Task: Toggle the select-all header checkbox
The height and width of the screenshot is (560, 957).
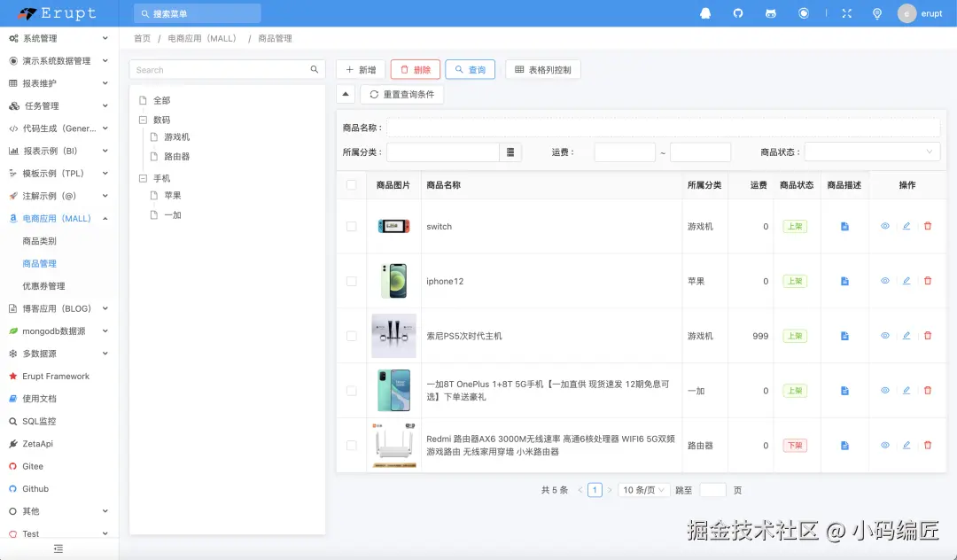Action: (352, 185)
